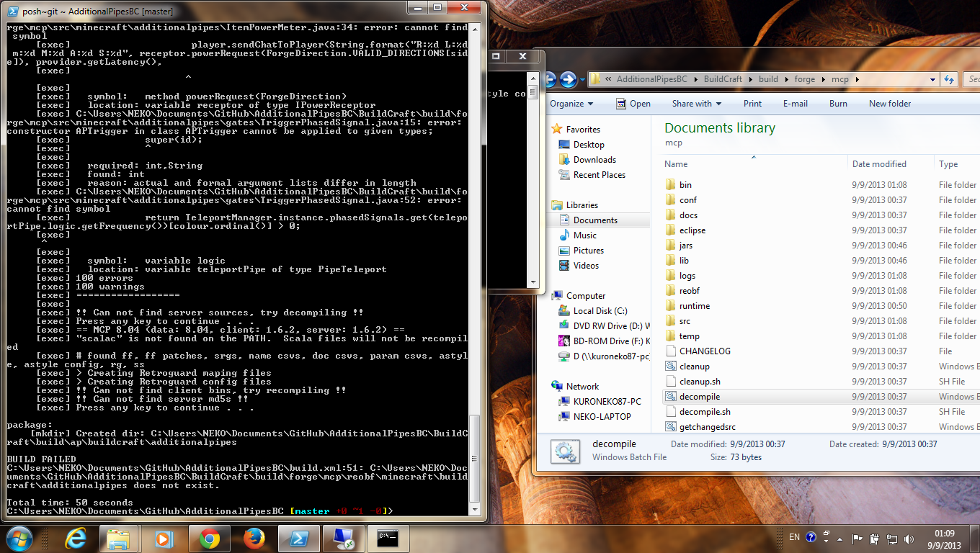Click the Music library icon
The height and width of the screenshot is (553, 980).
565,235
